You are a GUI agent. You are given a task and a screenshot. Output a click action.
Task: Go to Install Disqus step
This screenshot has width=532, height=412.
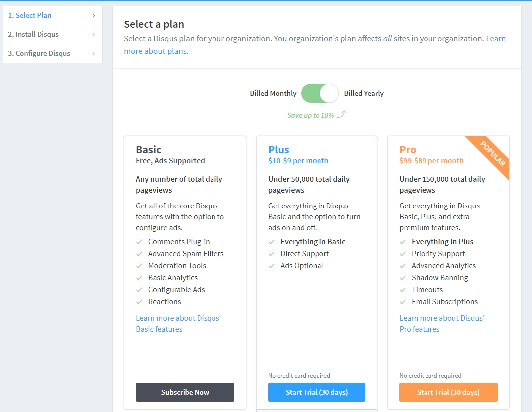pyautogui.click(x=53, y=35)
